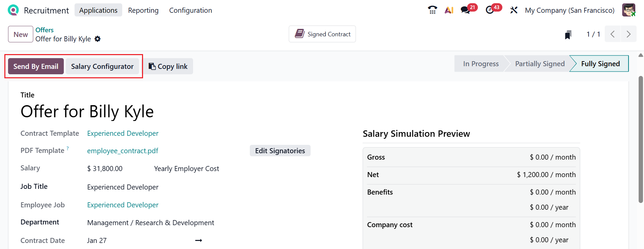Set status to In Progress
Viewport: 644px width, 249px height.
480,64
